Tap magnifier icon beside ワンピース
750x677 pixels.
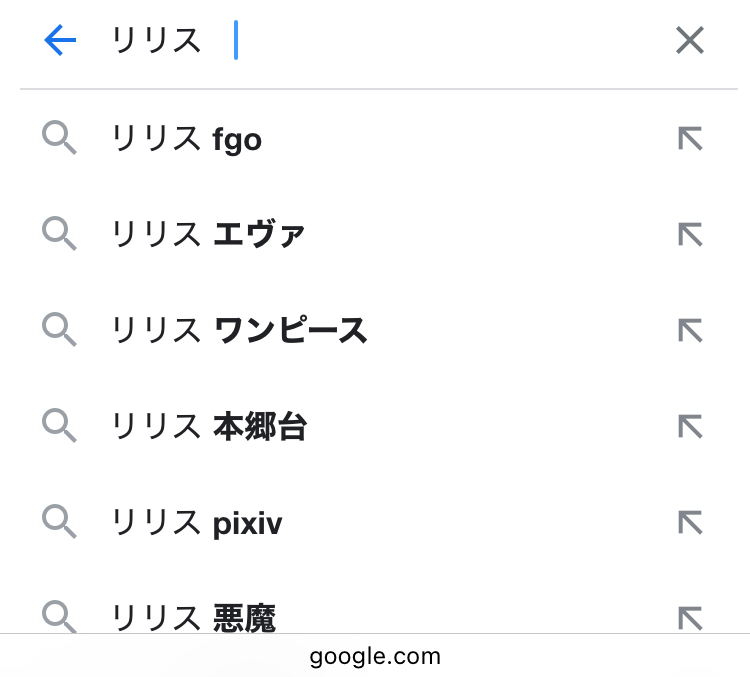pyautogui.click(x=60, y=331)
